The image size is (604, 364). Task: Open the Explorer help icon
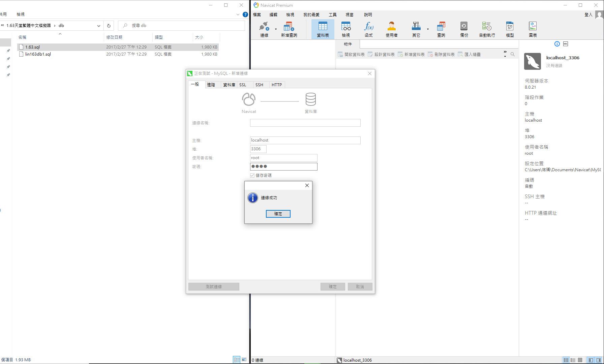coord(245,14)
